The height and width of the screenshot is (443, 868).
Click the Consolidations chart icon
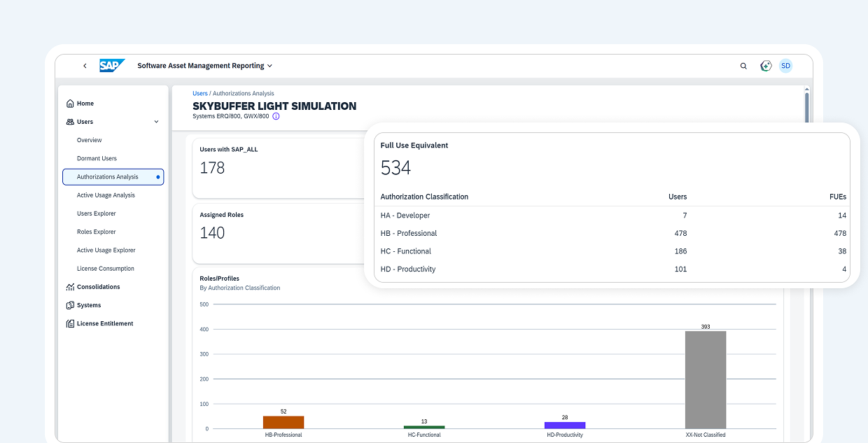point(70,287)
